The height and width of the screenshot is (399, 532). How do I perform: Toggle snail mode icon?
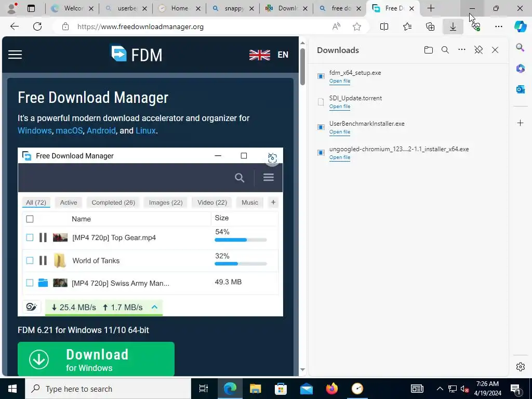(31, 307)
